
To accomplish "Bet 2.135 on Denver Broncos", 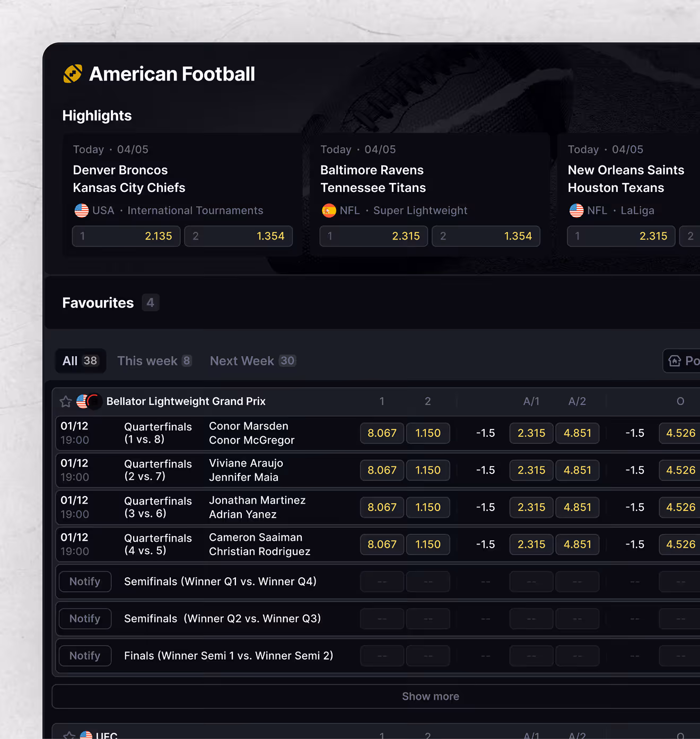I will coord(126,236).
